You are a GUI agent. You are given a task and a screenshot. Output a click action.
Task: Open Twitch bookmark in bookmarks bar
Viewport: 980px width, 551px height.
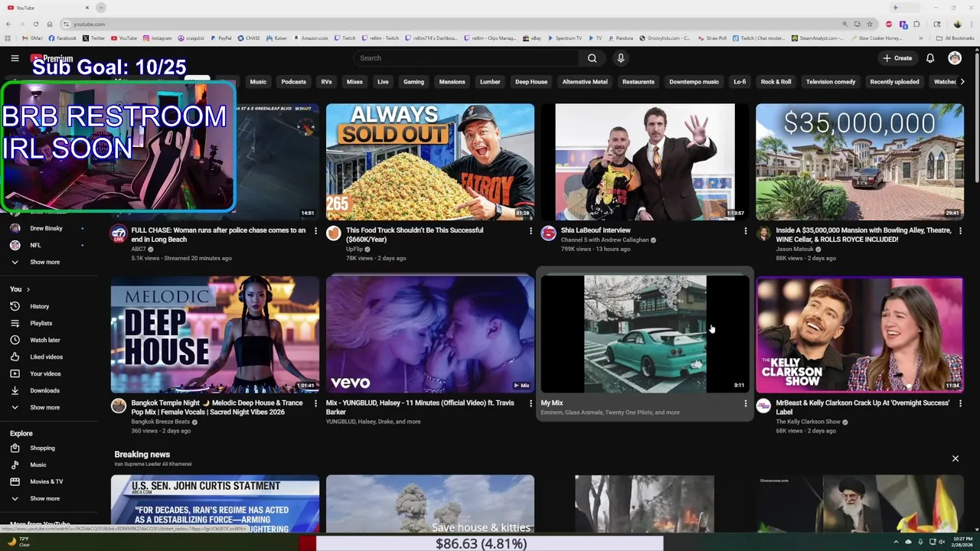[345, 37]
